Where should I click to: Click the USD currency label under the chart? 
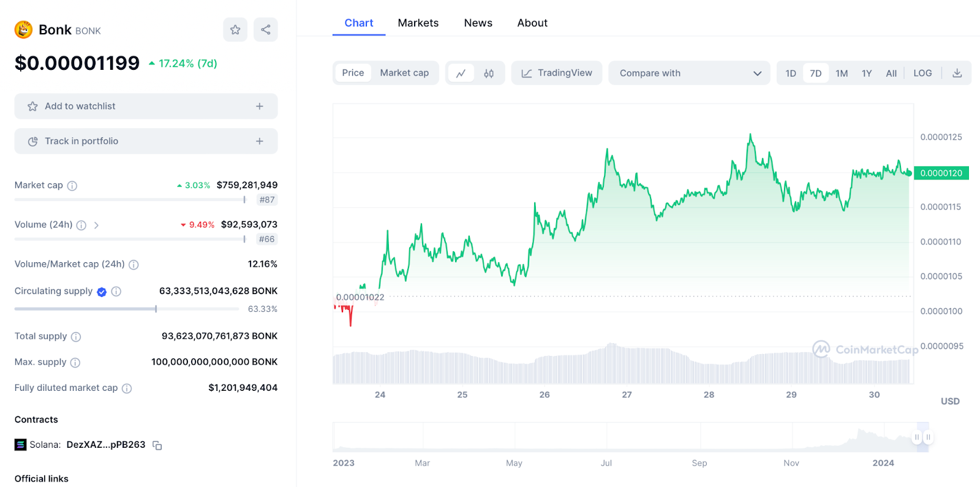(950, 401)
